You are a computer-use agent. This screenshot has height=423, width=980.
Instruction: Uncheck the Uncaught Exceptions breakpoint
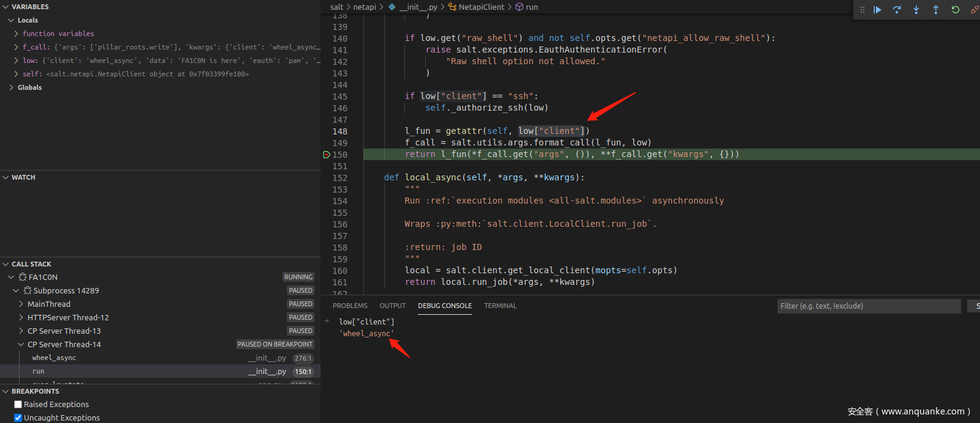(x=18, y=418)
